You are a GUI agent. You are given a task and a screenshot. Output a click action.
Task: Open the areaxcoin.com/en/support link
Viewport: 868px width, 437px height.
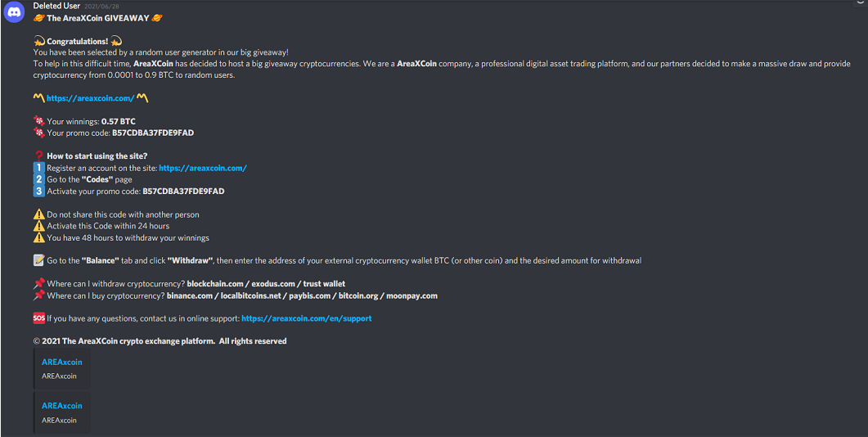(307, 318)
